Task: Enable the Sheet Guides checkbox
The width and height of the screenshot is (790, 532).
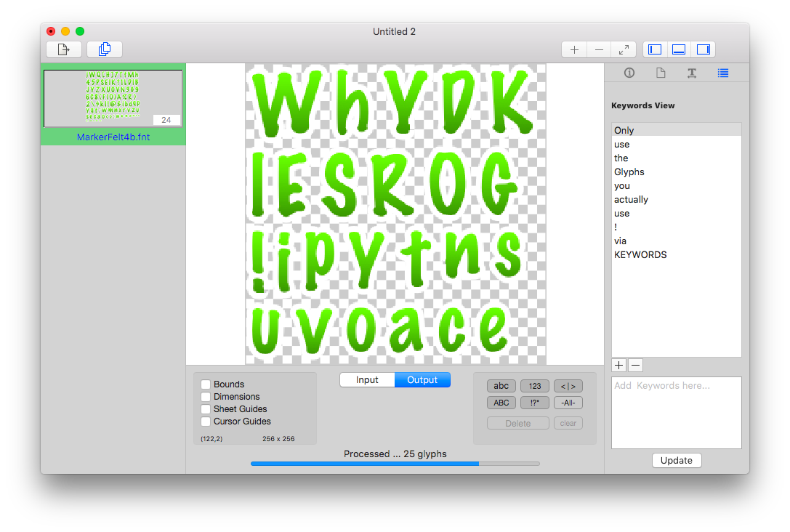Action: (206, 409)
